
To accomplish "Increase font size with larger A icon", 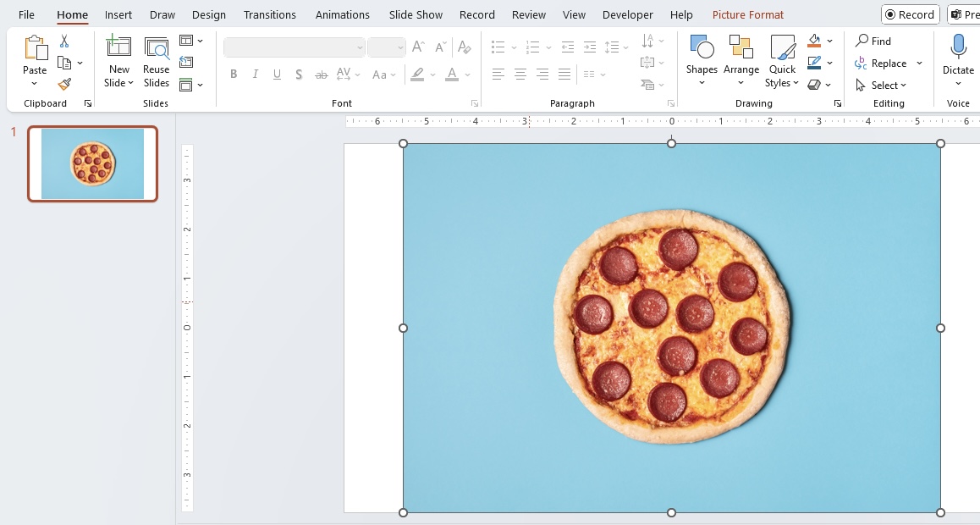I will pos(418,47).
